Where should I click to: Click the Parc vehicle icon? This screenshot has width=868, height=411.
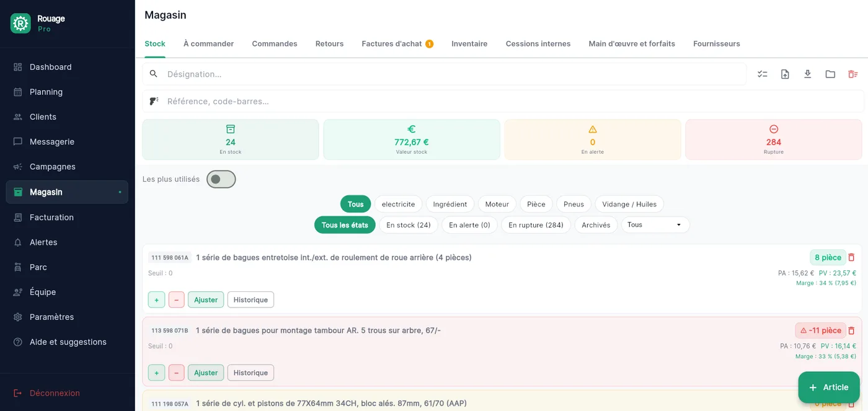pos(18,267)
